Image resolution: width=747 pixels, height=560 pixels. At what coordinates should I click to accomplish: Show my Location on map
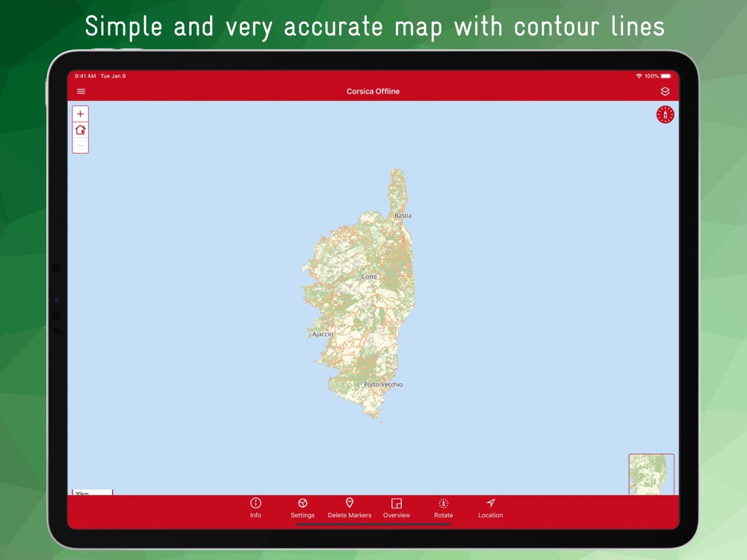click(x=490, y=508)
